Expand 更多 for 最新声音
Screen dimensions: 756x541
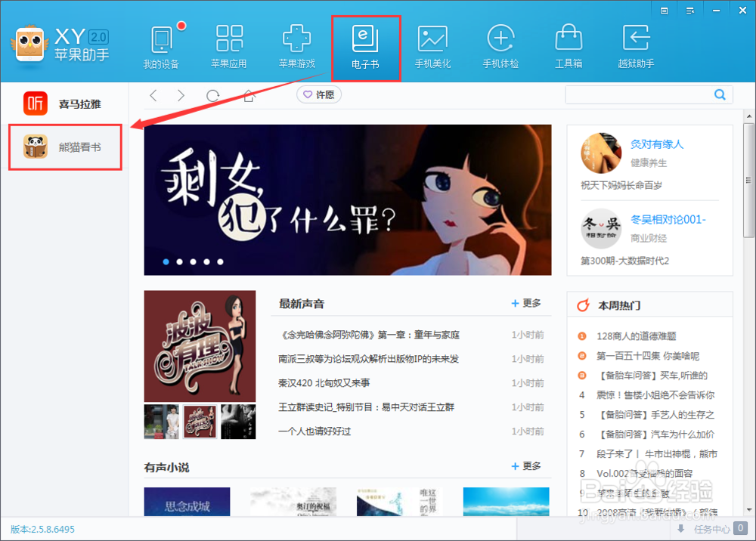click(526, 303)
